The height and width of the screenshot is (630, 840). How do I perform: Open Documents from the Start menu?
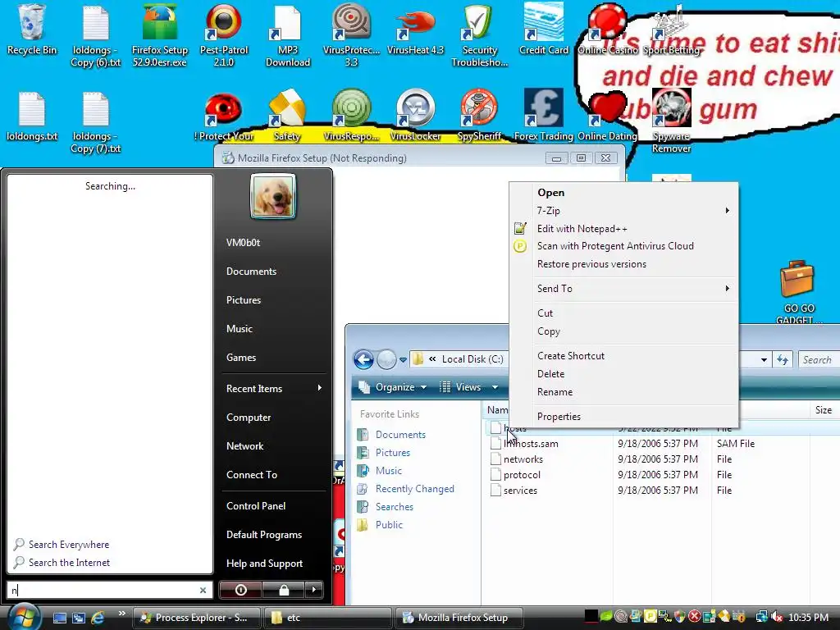[251, 271]
